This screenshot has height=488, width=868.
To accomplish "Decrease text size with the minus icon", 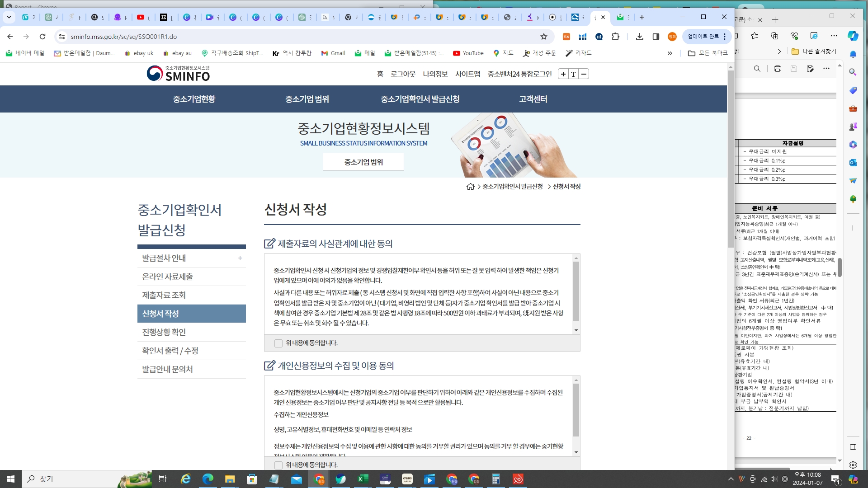I will coord(584,74).
